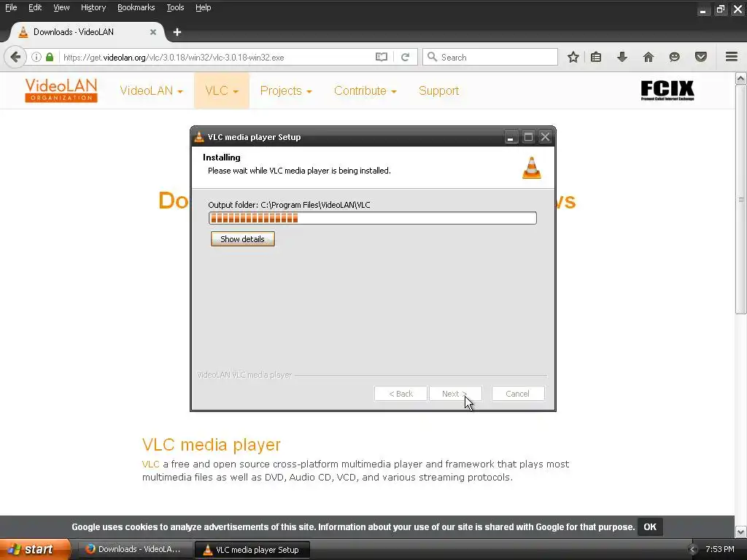Open the View menu
The width and height of the screenshot is (747, 560).
coord(61,7)
